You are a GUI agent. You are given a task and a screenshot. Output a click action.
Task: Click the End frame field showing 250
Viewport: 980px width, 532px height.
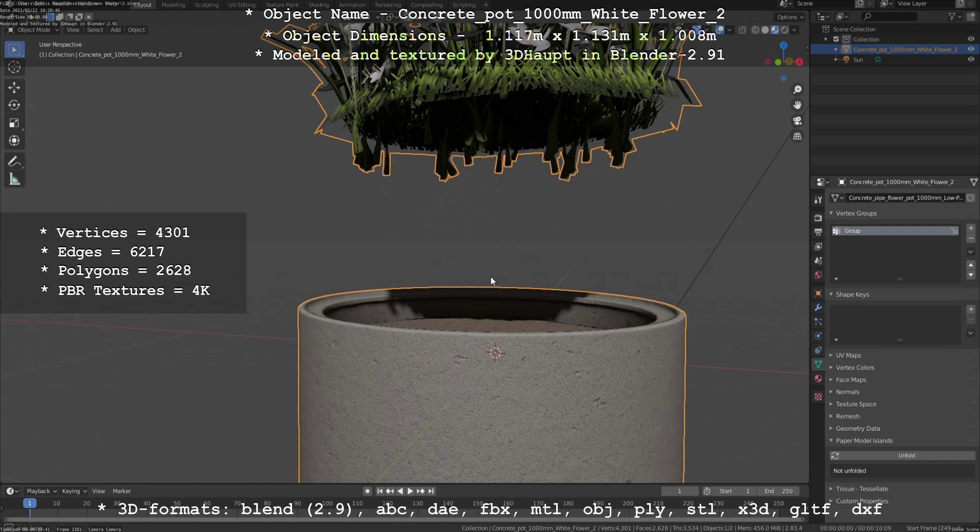click(x=778, y=491)
